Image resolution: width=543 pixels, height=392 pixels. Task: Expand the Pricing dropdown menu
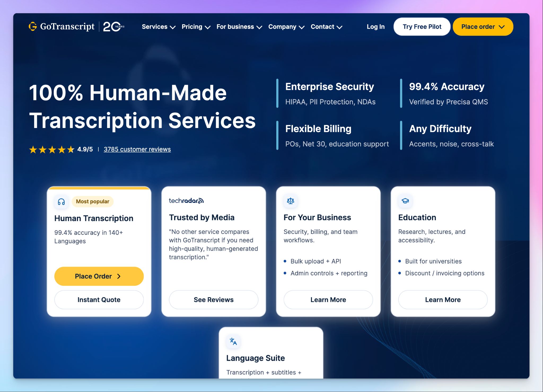tap(196, 27)
